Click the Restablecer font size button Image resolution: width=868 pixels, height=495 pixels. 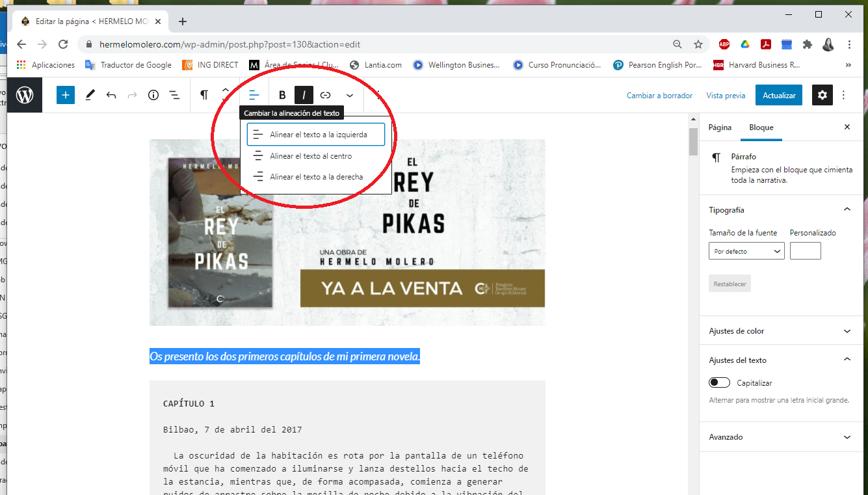tap(730, 284)
